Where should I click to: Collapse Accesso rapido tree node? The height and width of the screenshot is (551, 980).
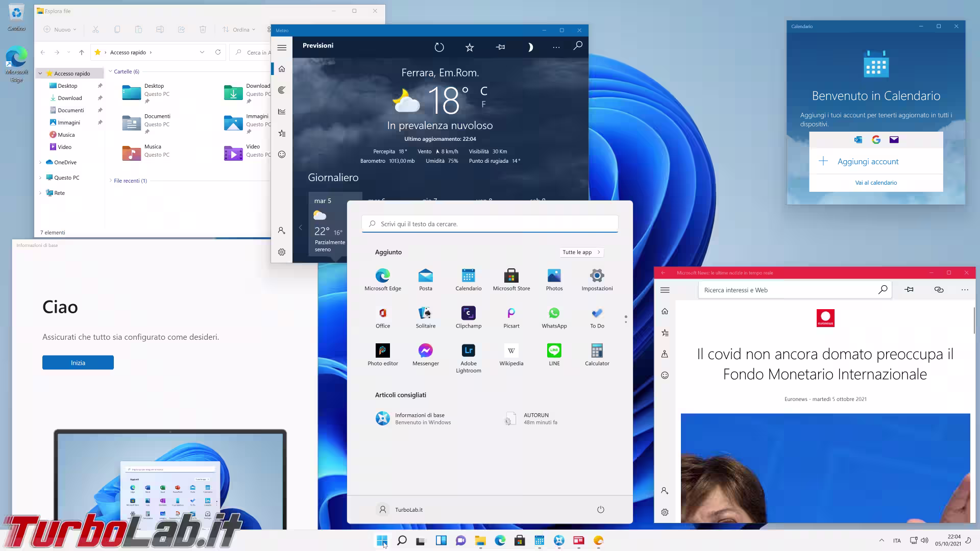point(40,73)
